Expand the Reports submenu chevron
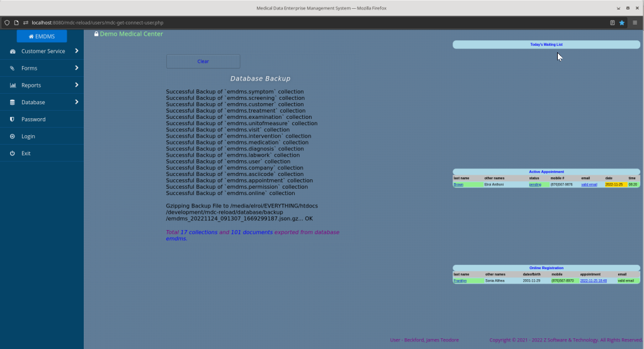The image size is (644, 349). pos(76,85)
